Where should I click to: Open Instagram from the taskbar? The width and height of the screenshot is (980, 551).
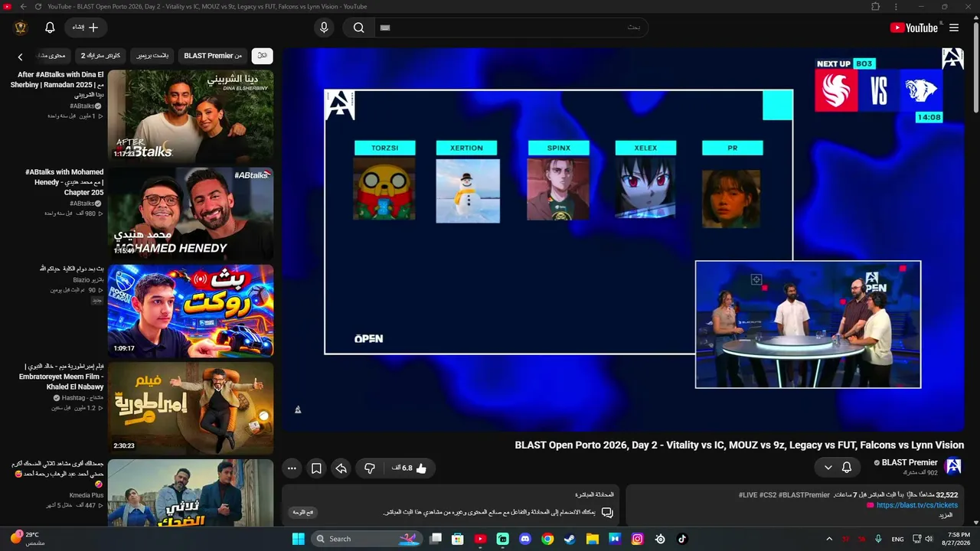637,539
